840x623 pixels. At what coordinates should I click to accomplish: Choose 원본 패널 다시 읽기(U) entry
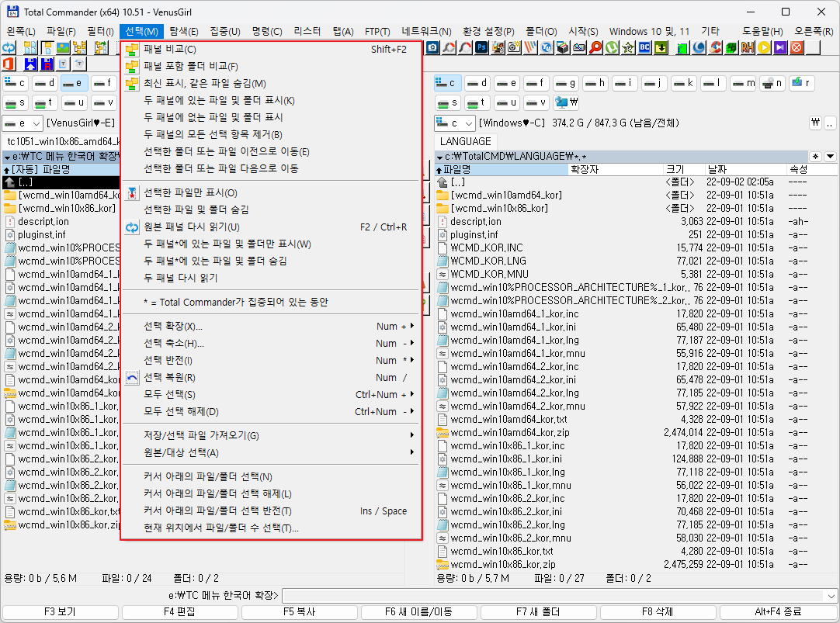click(x=271, y=227)
